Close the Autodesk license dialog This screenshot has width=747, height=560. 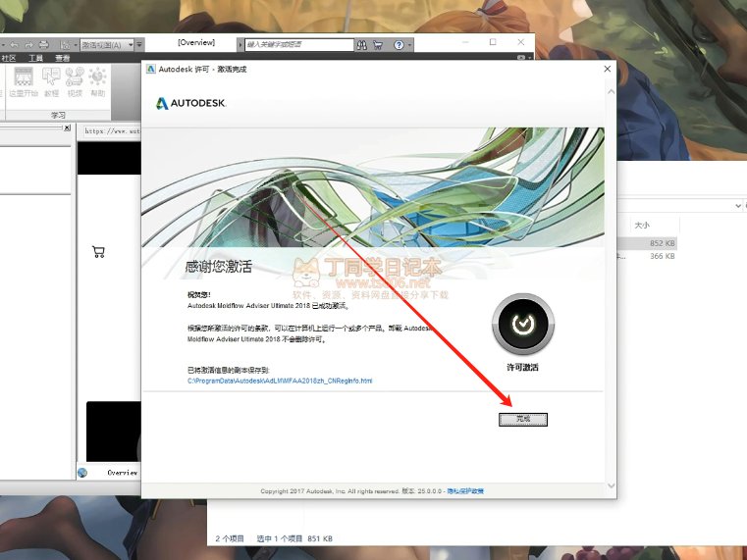(x=608, y=69)
